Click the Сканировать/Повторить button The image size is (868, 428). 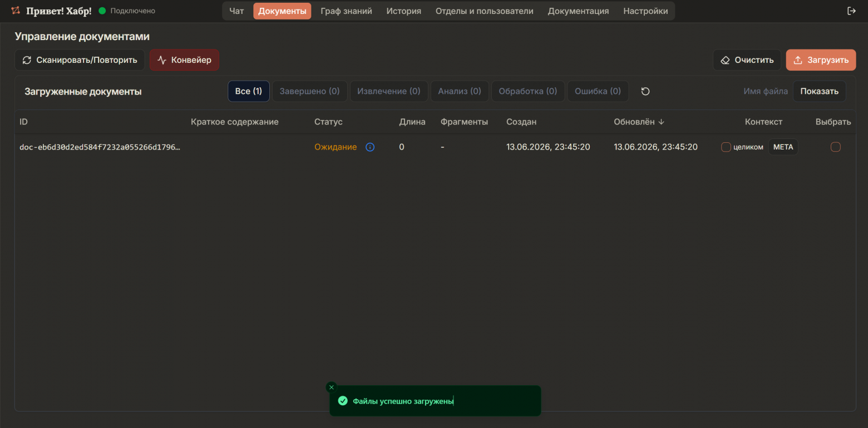[80, 60]
